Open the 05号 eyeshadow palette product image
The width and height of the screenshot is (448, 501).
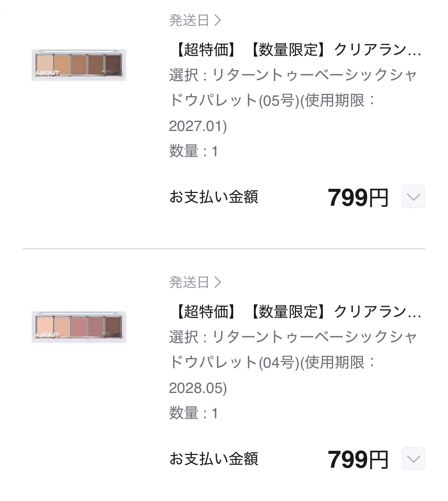point(79,65)
